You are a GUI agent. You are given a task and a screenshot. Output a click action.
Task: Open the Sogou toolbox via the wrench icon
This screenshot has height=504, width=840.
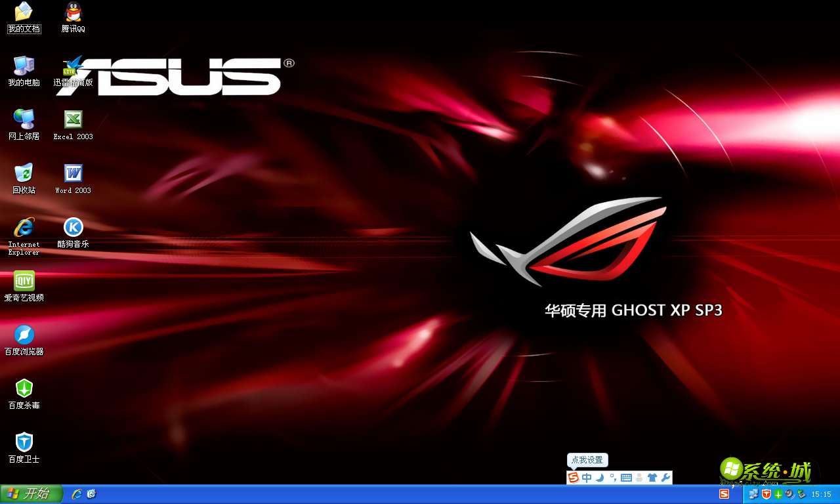[x=666, y=478]
